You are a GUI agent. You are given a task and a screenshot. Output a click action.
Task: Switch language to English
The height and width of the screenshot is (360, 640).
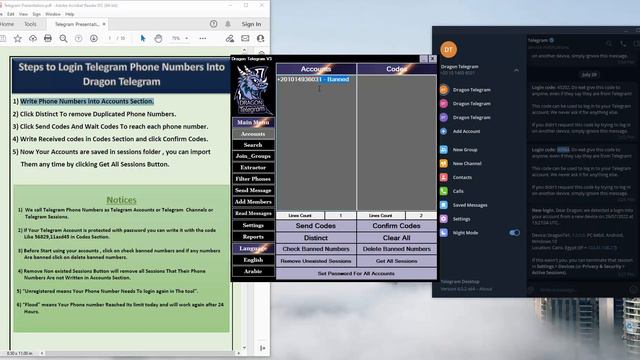pyautogui.click(x=253, y=260)
